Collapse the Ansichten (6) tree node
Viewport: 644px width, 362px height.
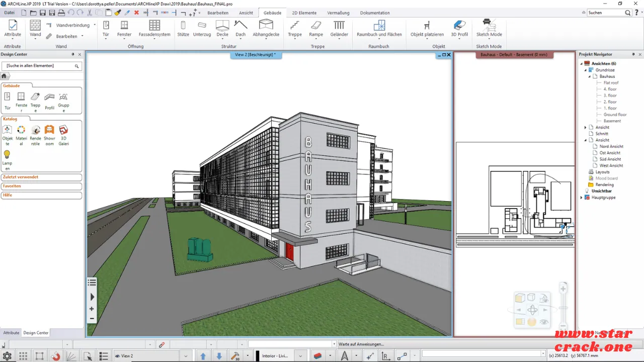click(581, 64)
